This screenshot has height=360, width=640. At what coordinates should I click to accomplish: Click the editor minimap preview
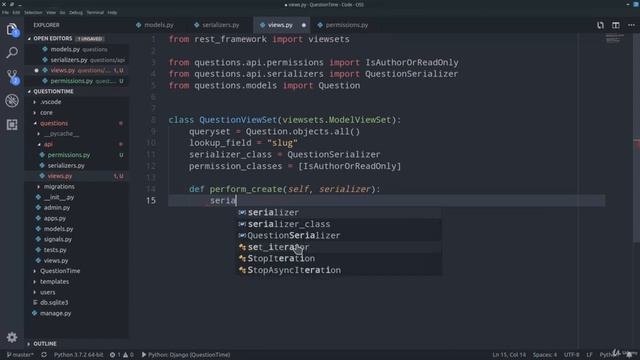615,39
